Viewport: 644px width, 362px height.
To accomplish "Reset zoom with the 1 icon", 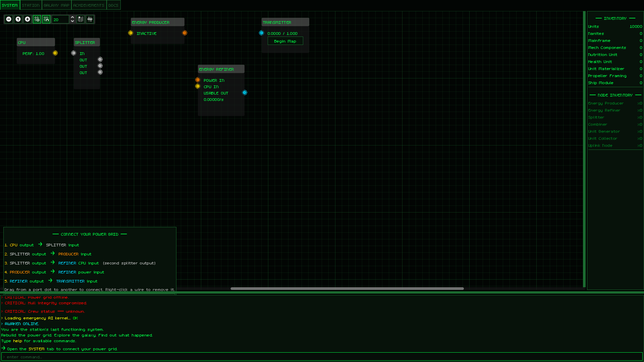I will tap(18, 19).
